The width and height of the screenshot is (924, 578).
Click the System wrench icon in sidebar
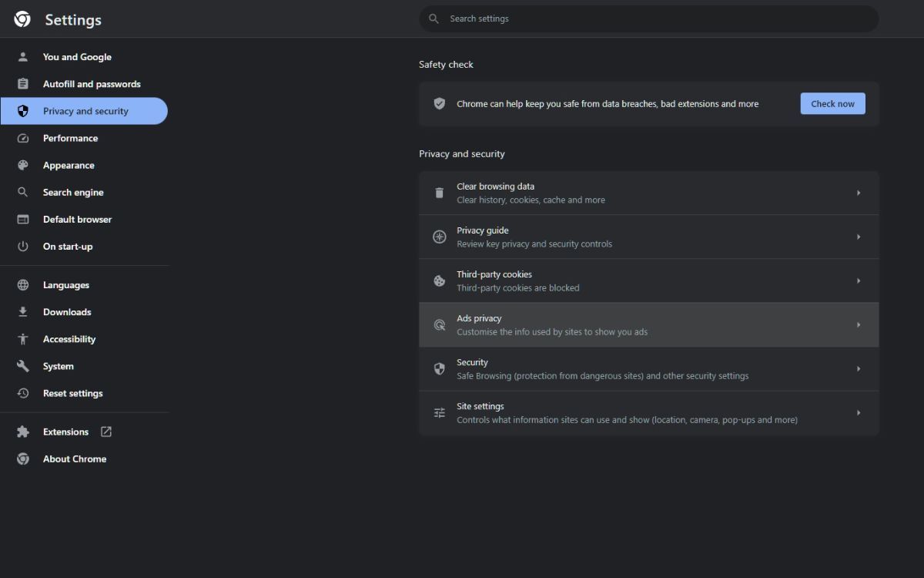22,366
